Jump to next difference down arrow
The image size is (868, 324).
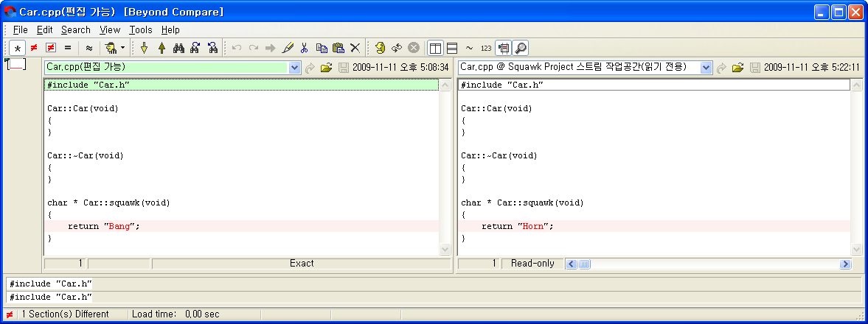[x=145, y=48]
